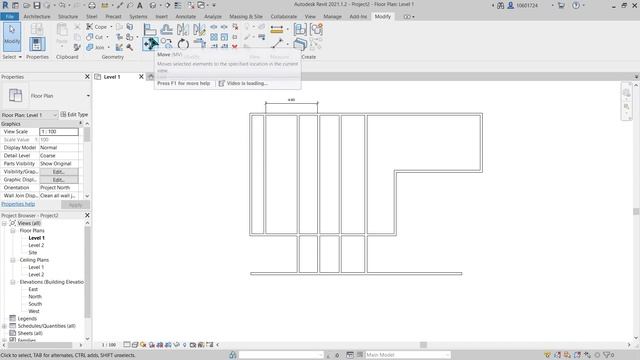The height and width of the screenshot is (360, 640).
Task: Switch to the Annotate ribbon tab
Action: click(x=186, y=17)
